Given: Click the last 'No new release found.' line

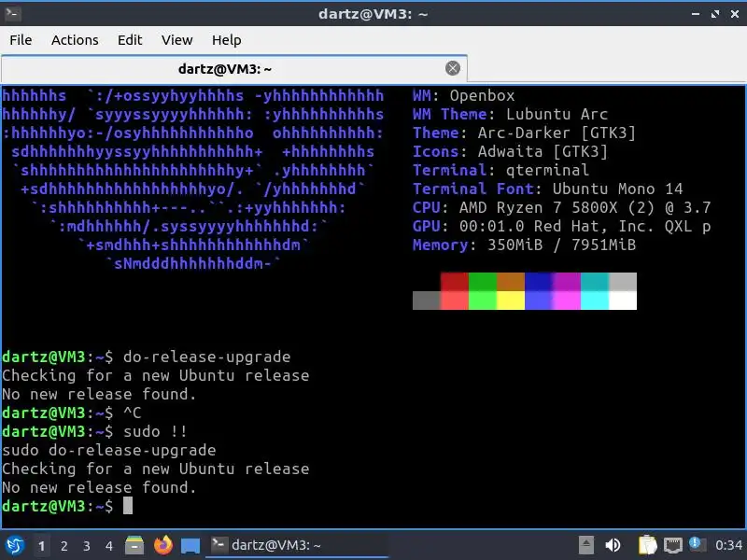Looking at the screenshot, I should pyautogui.click(x=99, y=487).
